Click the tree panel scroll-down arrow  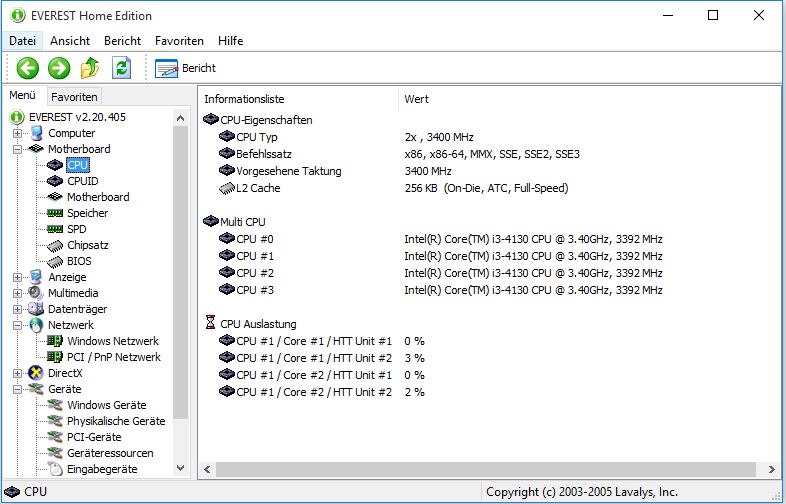(181, 467)
